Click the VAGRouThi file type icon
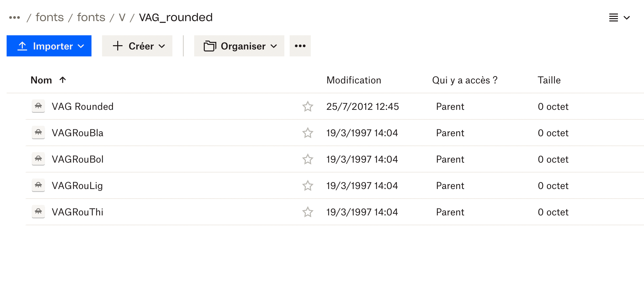The image size is (644, 285). [38, 212]
